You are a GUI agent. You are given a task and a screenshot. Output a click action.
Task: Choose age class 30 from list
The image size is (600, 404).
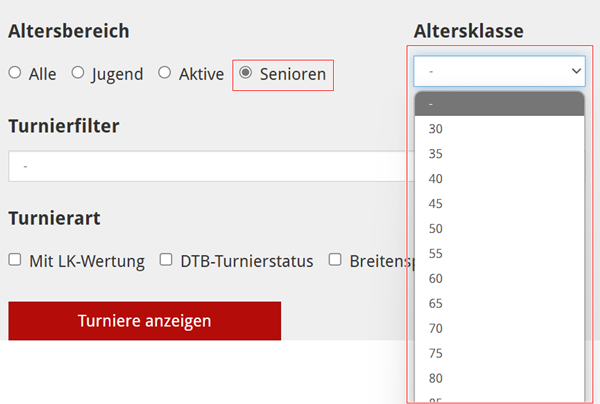pyautogui.click(x=499, y=129)
